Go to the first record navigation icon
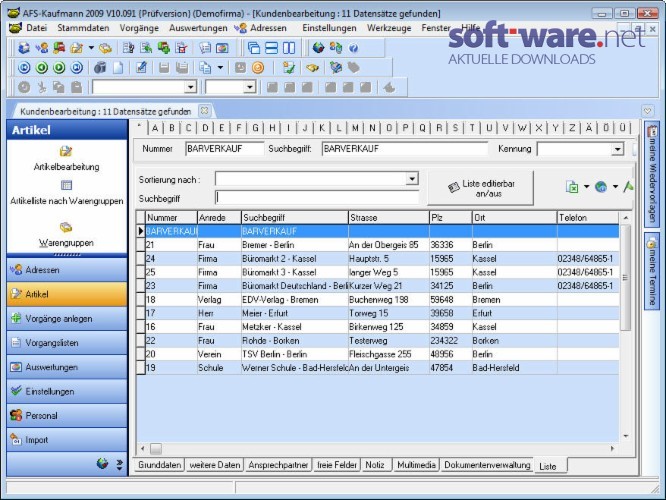The height and width of the screenshot is (500, 666). pyautogui.click(x=24, y=68)
